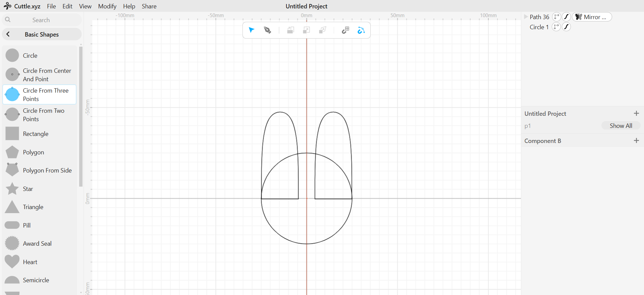The image size is (644, 295).
Task: Choose the Rectangle shape
Action: [x=40, y=134]
